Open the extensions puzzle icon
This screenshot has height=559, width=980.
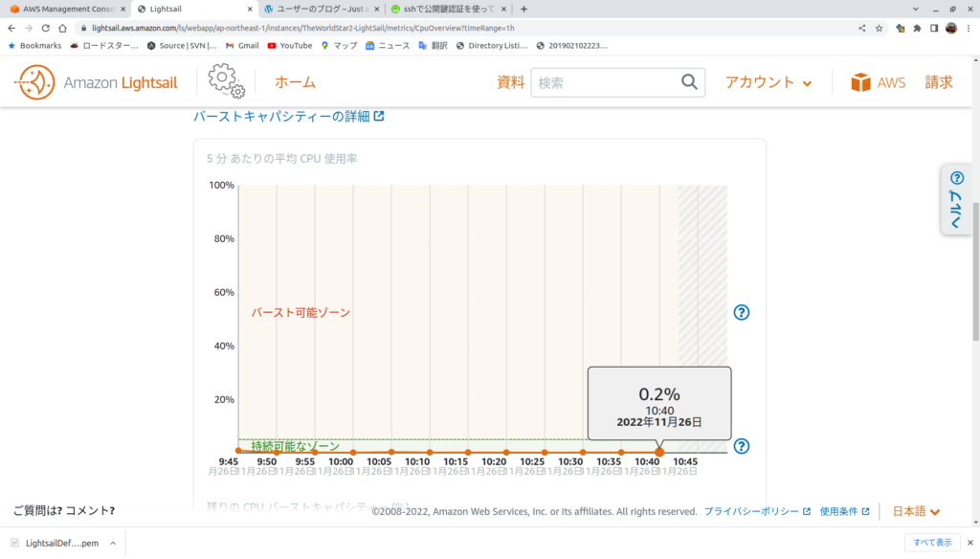[x=917, y=28]
